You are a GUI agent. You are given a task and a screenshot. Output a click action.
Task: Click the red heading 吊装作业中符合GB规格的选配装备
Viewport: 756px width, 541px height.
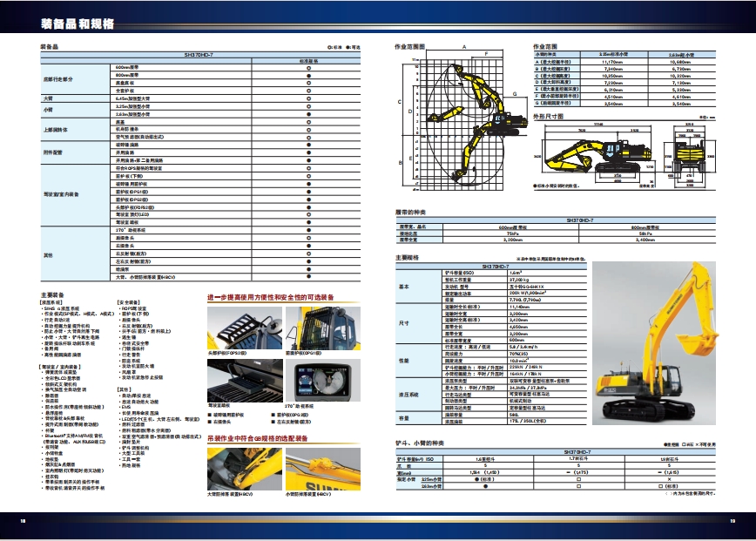pos(258,438)
